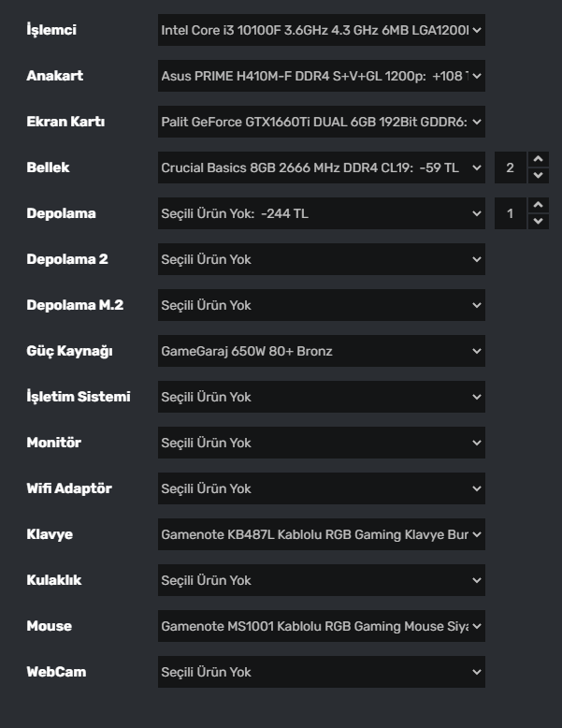Click the Depolama quantity field showing 1
This screenshot has width=562, height=728.
[511, 213]
